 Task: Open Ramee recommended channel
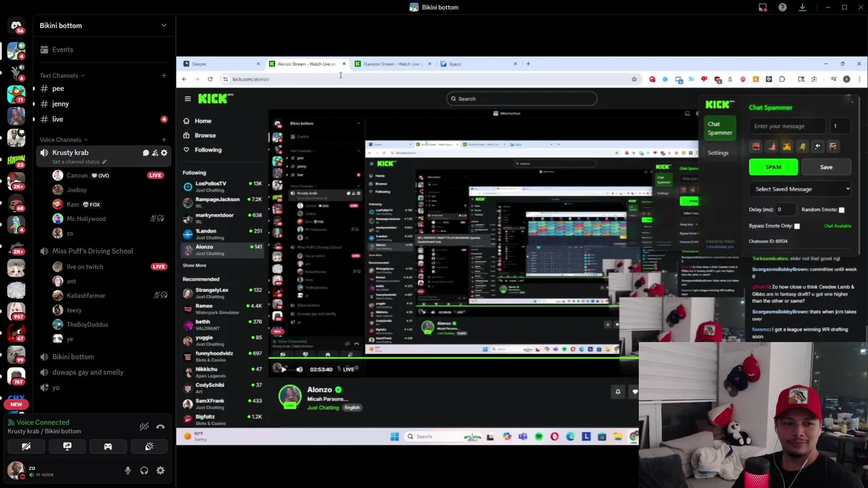pos(222,308)
